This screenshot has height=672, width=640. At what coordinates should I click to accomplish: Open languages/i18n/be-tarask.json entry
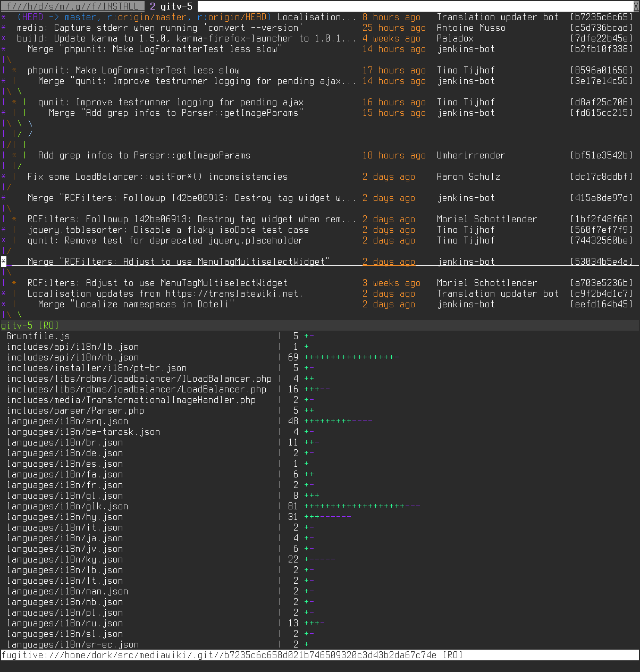click(x=83, y=432)
